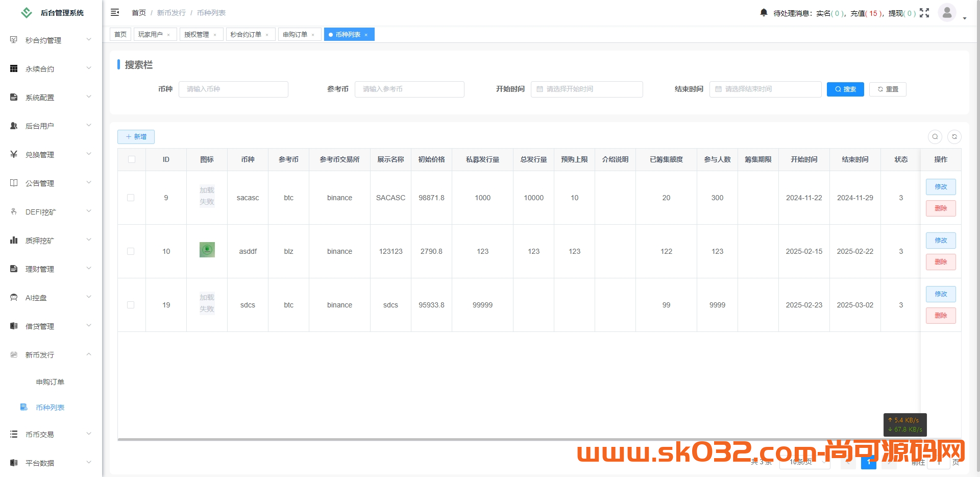This screenshot has height=477, width=980.
Task: Refresh the table with circular arrows icon
Action: point(954,137)
